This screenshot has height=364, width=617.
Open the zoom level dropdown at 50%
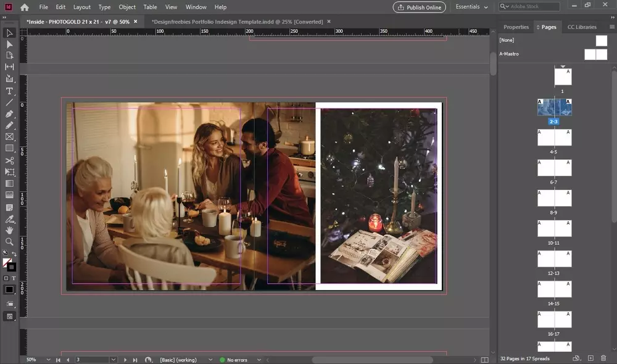pyautogui.click(x=49, y=360)
